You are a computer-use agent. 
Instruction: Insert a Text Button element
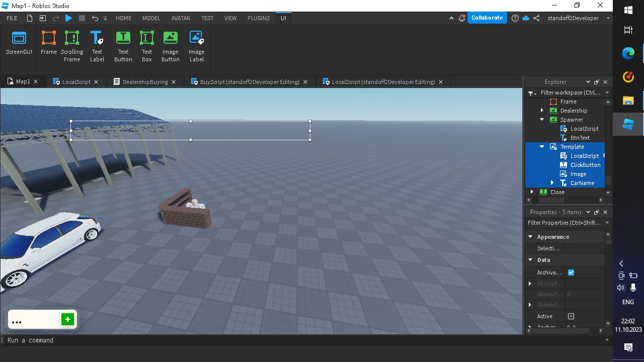123,47
